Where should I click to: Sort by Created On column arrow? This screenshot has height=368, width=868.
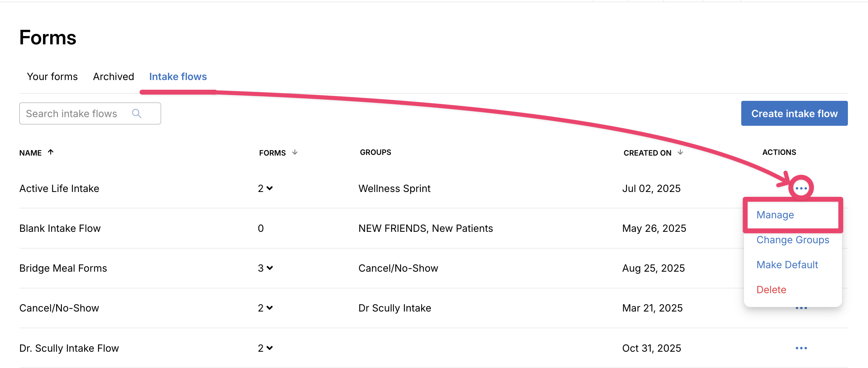(x=680, y=152)
